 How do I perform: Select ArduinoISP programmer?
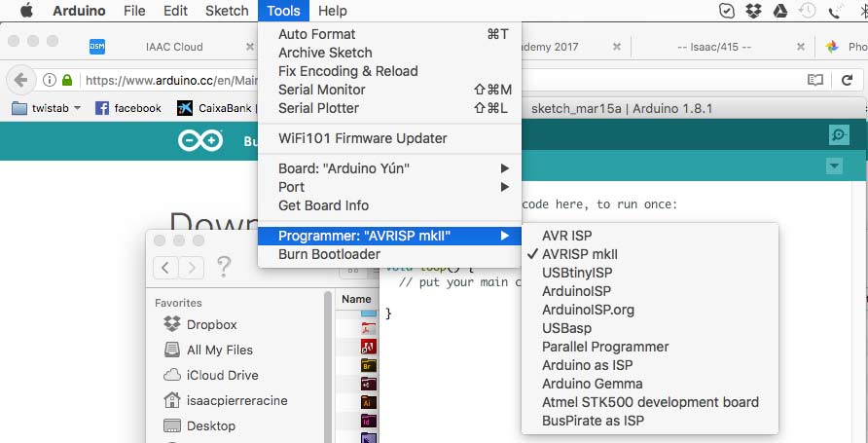tap(650, 291)
